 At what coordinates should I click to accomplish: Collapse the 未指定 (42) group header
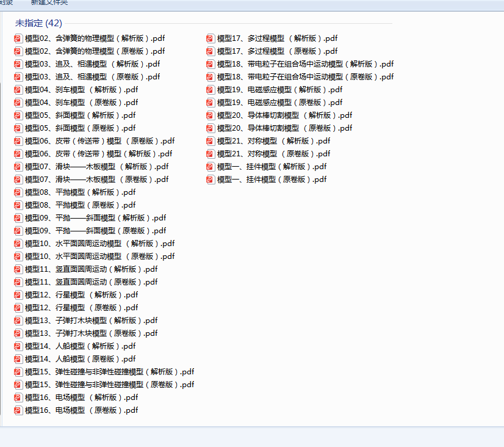[x=38, y=23]
